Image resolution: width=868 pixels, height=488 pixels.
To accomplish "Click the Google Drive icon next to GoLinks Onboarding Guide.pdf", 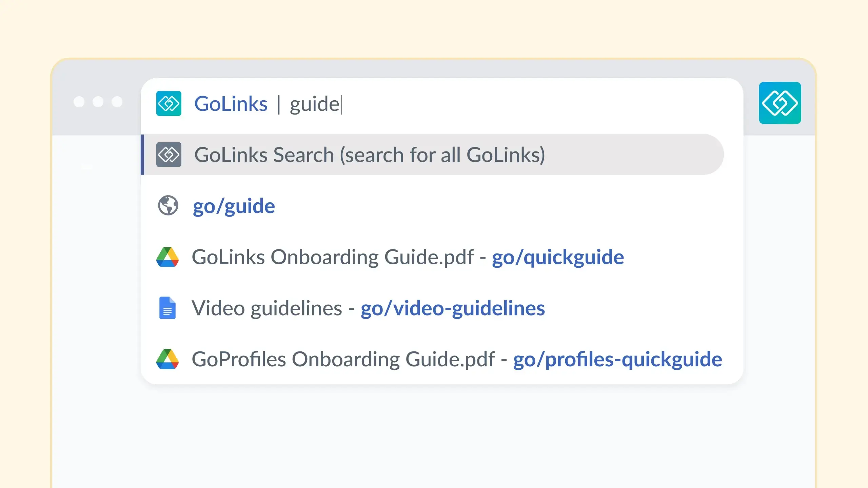I will [x=169, y=257].
